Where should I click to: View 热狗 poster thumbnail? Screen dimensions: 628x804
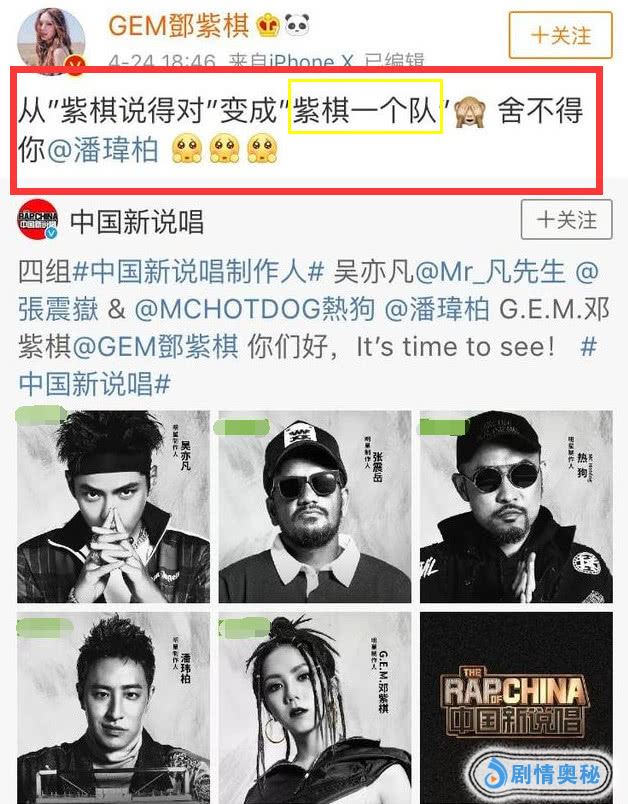(x=516, y=506)
